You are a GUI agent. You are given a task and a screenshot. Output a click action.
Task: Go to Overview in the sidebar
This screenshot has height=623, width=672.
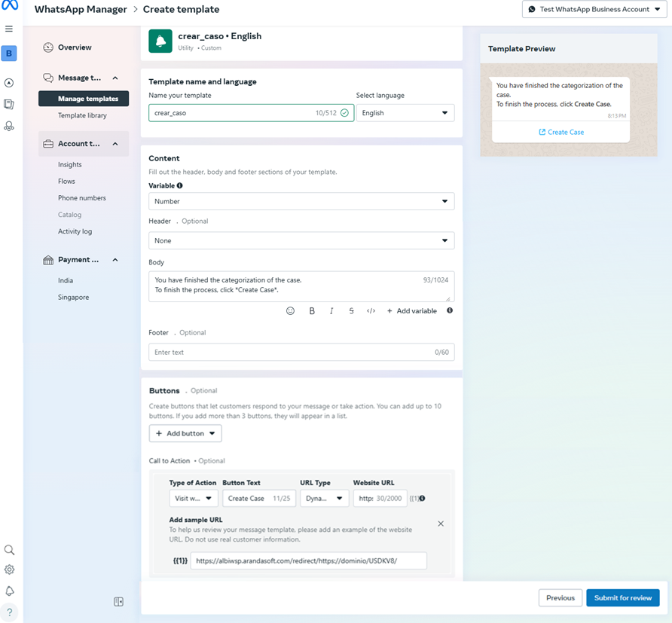click(x=75, y=47)
